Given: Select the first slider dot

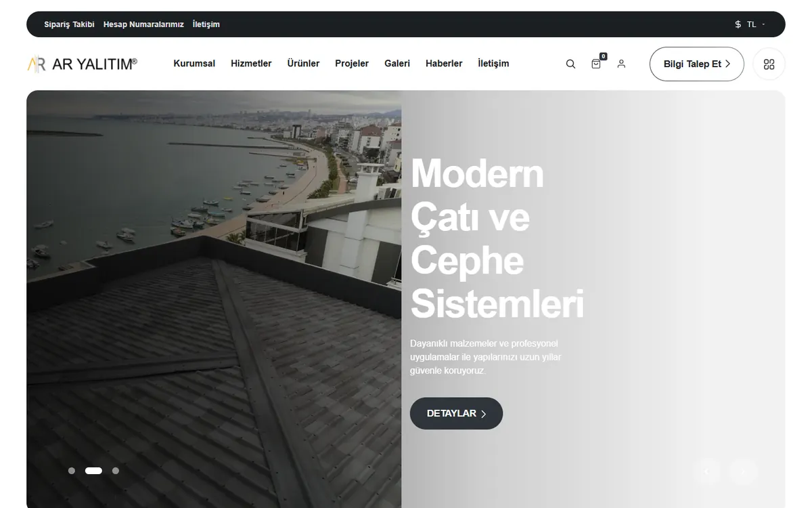Looking at the screenshot, I should coord(72,471).
